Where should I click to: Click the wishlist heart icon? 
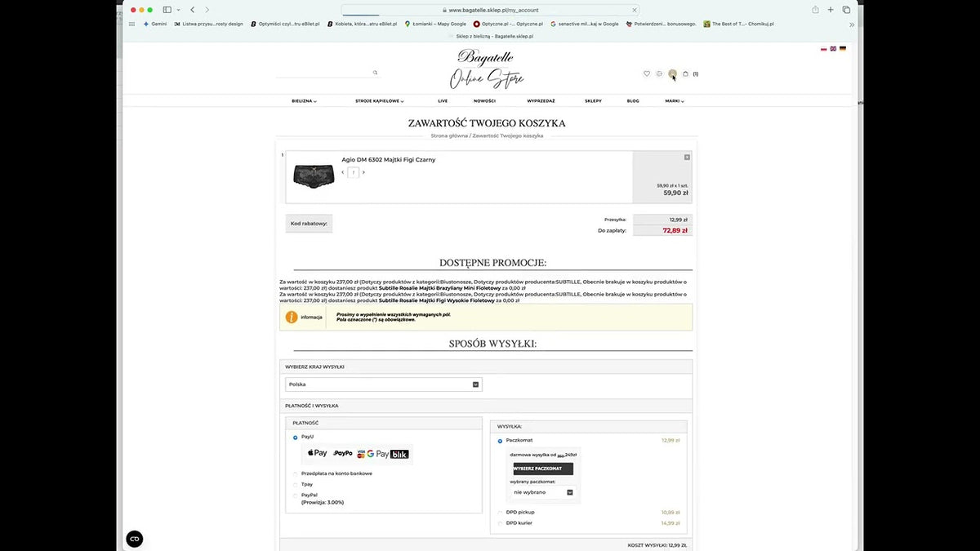[x=647, y=73]
